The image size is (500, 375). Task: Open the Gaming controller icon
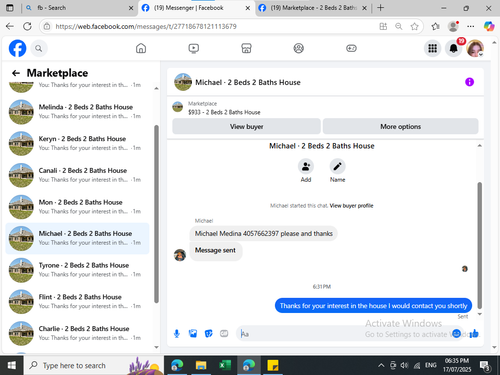351,48
